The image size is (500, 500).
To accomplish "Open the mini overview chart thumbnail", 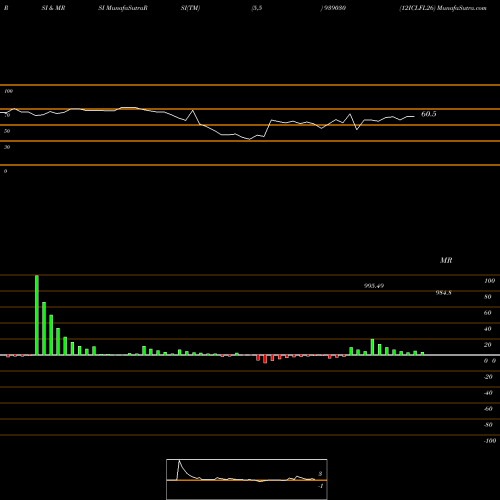I will pyautogui.click(x=247, y=479).
